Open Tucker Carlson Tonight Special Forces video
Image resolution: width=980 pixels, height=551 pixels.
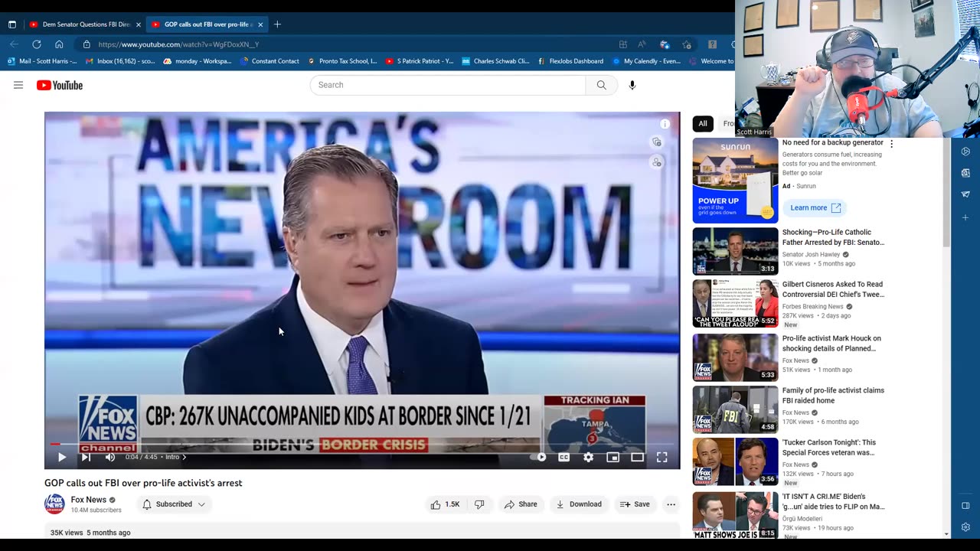[829, 447]
